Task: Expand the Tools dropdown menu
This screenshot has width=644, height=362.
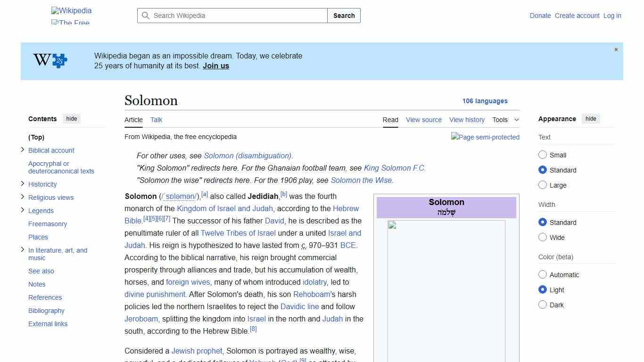Action: (x=505, y=120)
